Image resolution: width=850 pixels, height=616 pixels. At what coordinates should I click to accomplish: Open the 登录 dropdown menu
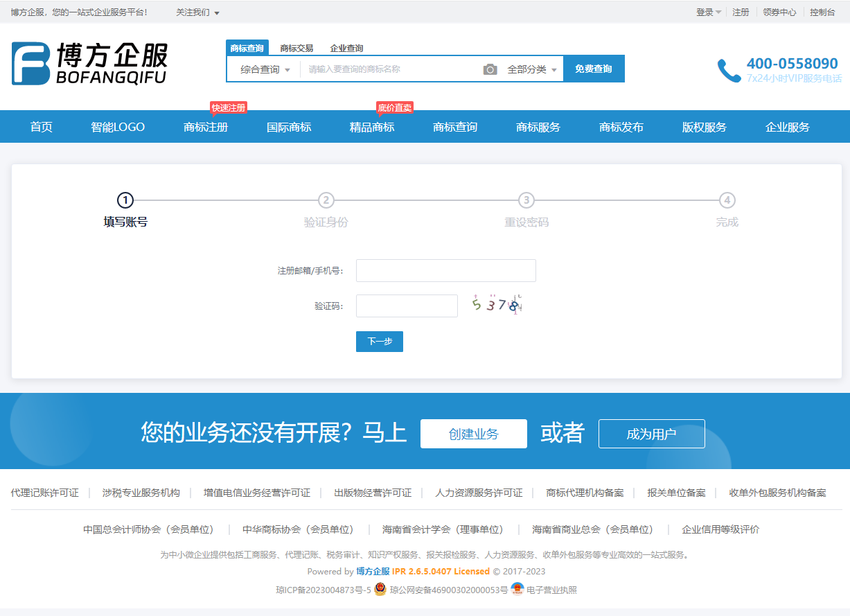(x=708, y=12)
